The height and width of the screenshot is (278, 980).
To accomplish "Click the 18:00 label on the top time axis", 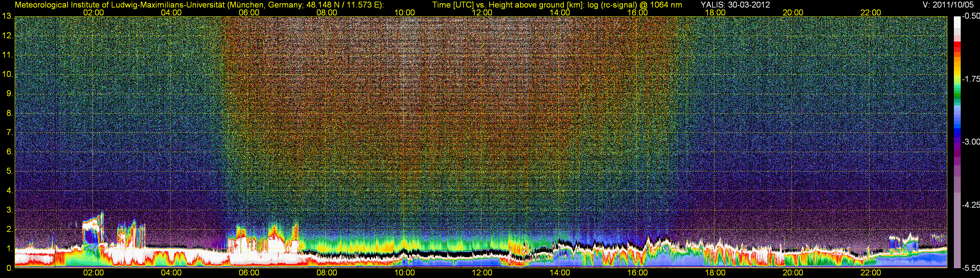I will (x=715, y=12).
